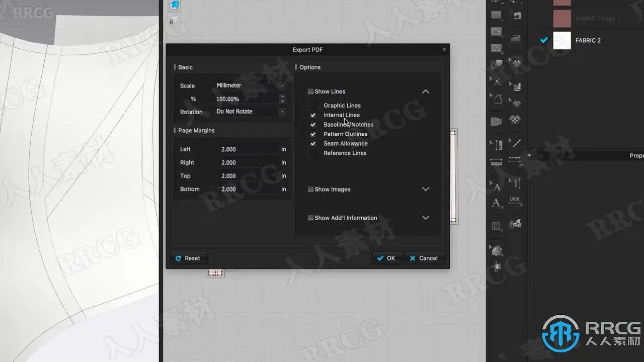
Task: Enable the Reference Lines checkbox
Action: click(x=313, y=153)
